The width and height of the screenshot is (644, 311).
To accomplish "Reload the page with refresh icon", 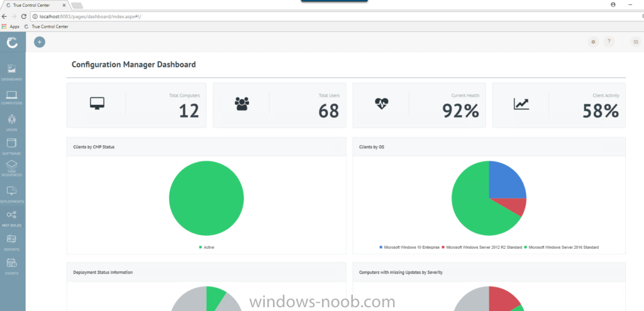I will pos(24,16).
